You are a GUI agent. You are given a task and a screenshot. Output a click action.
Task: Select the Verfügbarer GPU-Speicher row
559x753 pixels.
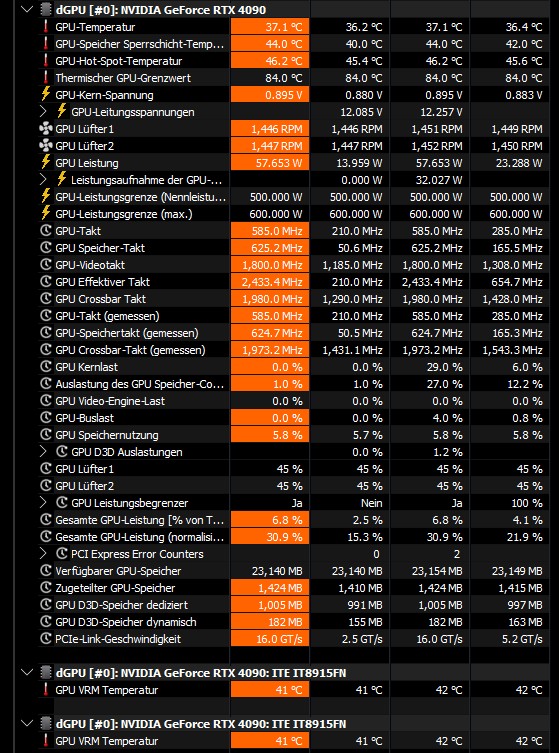[293, 571]
